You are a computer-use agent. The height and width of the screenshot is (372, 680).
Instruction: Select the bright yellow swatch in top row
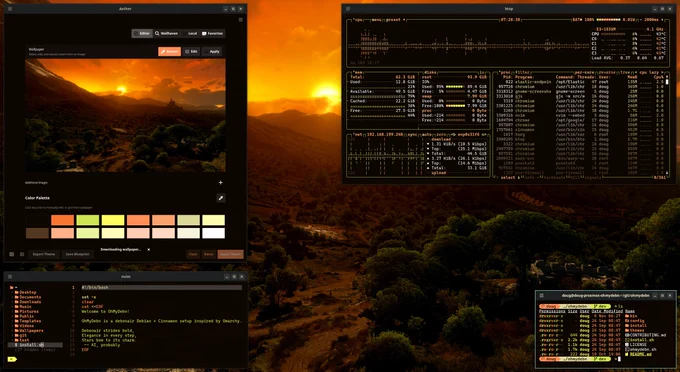pos(113,220)
